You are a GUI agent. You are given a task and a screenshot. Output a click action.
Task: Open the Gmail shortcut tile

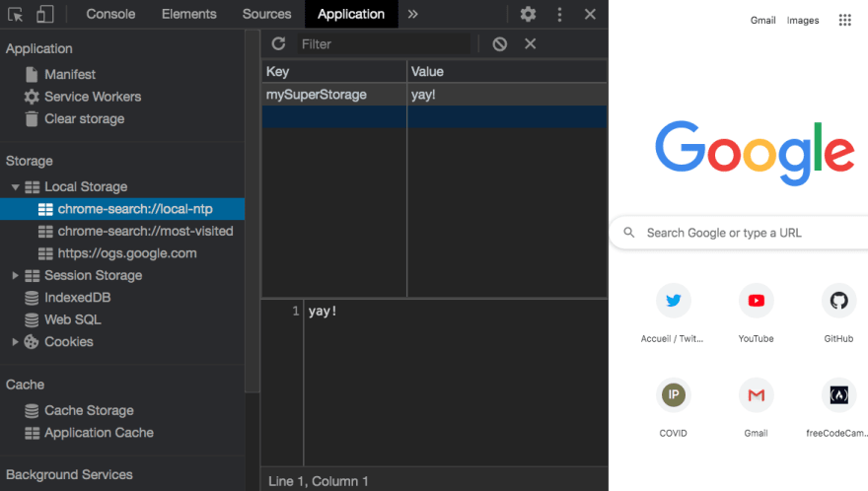pos(757,407)
